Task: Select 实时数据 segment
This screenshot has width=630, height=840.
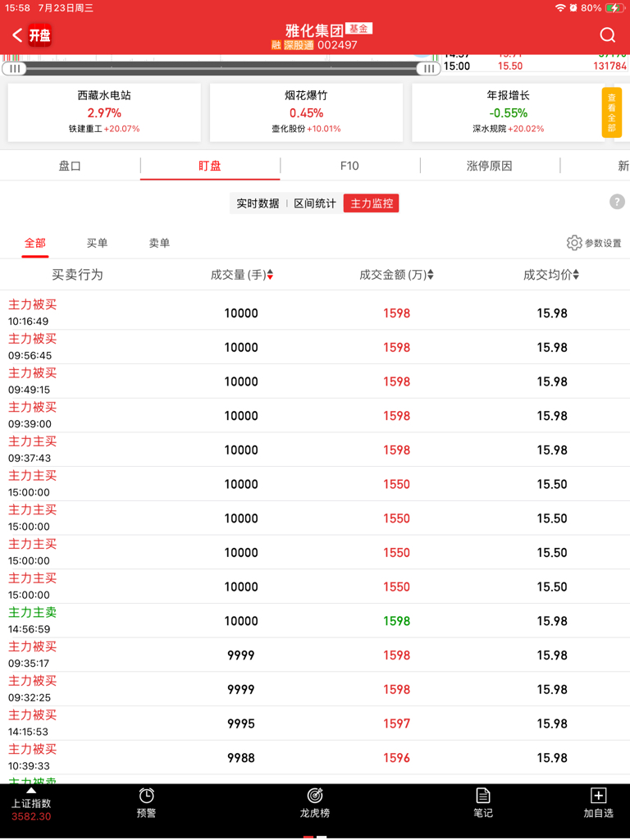Action: tap(258, 203)
